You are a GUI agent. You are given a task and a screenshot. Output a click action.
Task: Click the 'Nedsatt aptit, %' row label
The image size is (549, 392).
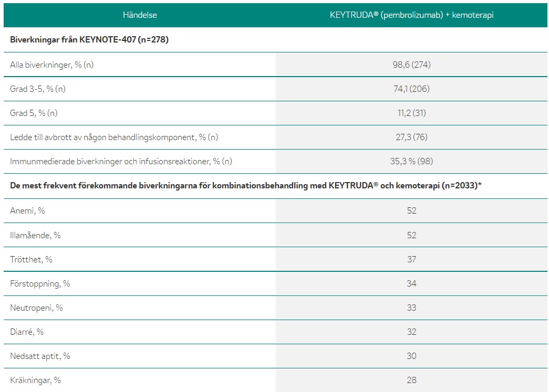click(40, 356)
